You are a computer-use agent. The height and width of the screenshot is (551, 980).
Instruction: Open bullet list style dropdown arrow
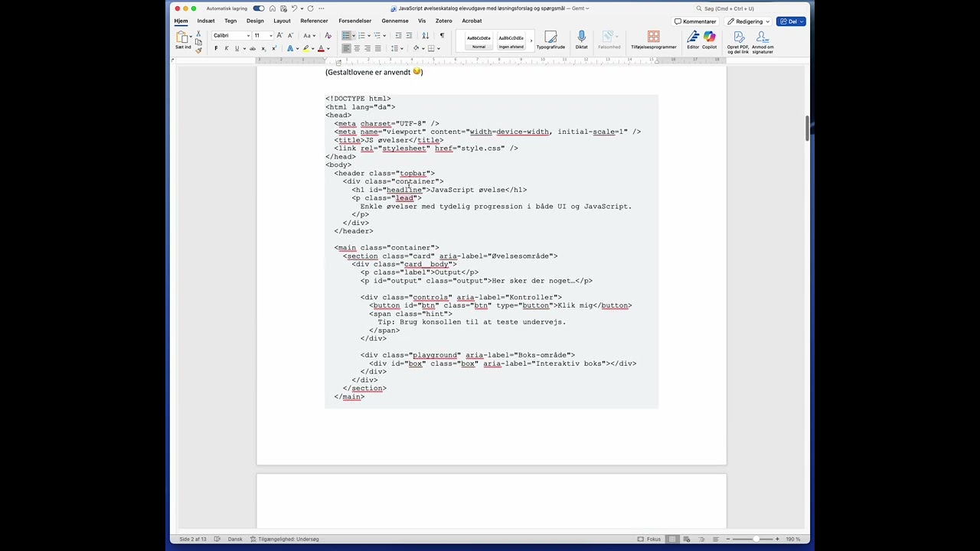[354, 35]
